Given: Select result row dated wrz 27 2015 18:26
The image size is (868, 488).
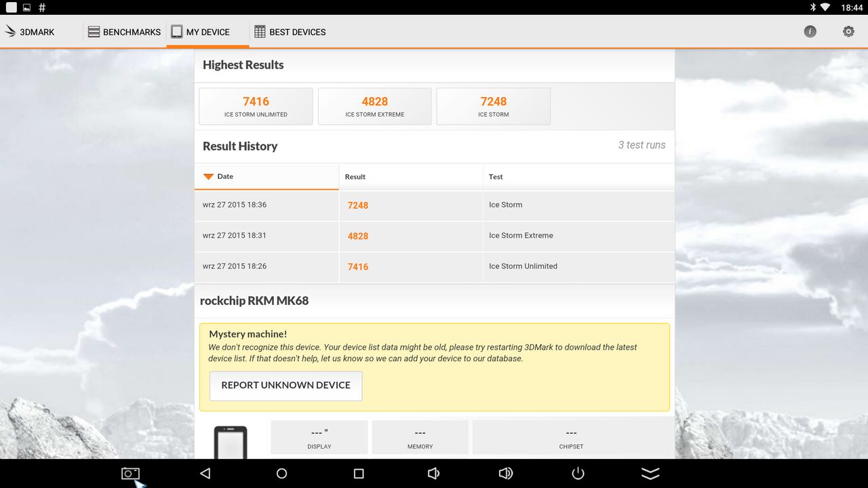Looking at the screenshot, I should pyautogui.click(x=434, y=267).
